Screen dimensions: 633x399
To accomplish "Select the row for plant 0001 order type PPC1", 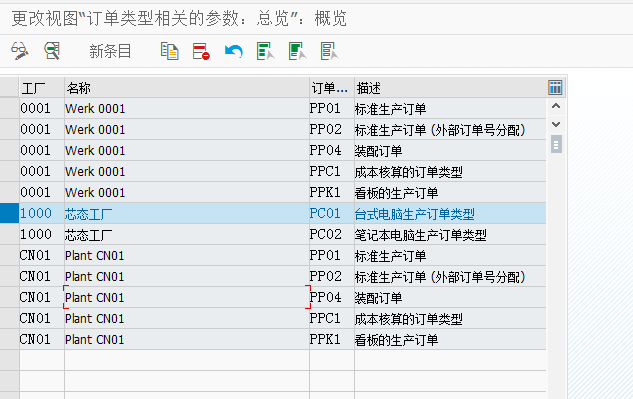I will [x=9, y=171].
